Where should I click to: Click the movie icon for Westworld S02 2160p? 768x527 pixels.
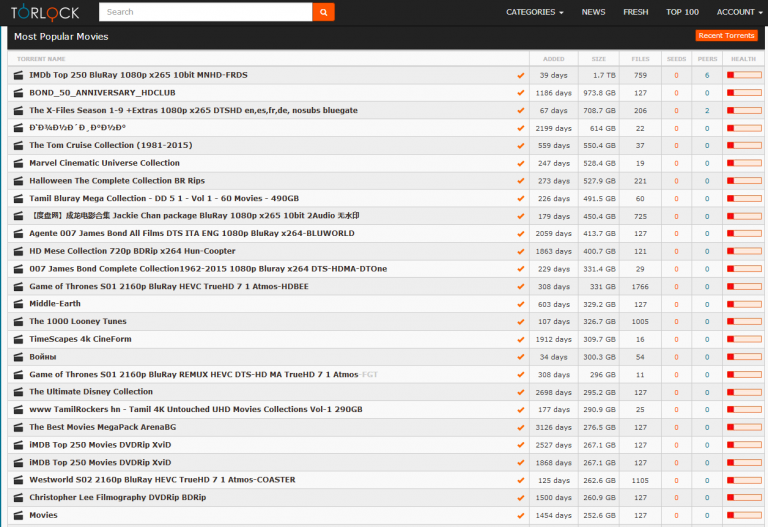pyautogui.click(x=18, y=480)
